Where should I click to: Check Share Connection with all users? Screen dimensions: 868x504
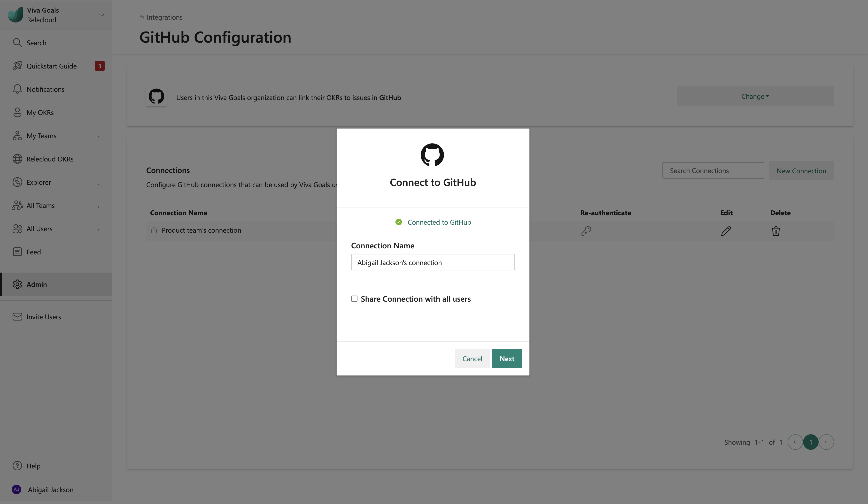coord(354,299)
